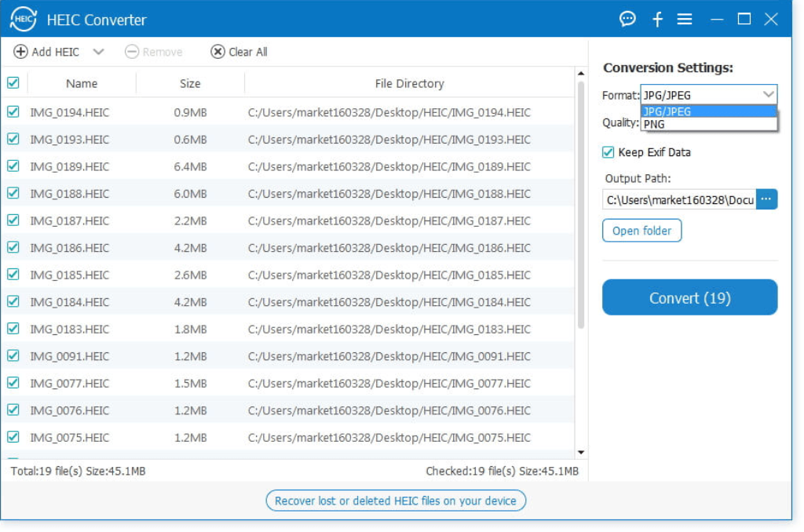Uncheck IMG_0194.HEIC checkbox
Screen dimensions: 804x532
coord(13,111)
